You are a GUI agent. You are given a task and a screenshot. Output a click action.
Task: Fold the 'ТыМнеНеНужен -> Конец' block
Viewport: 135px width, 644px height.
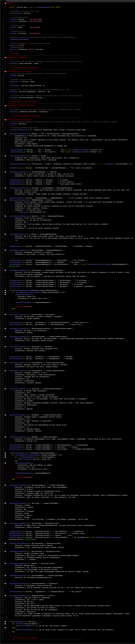coord(5,200)
